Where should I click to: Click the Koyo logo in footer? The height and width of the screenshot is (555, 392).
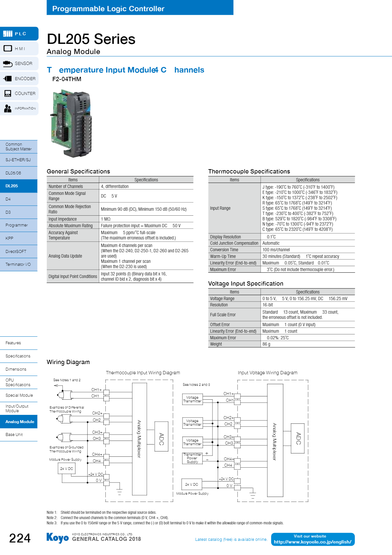[x=58, y=538]
